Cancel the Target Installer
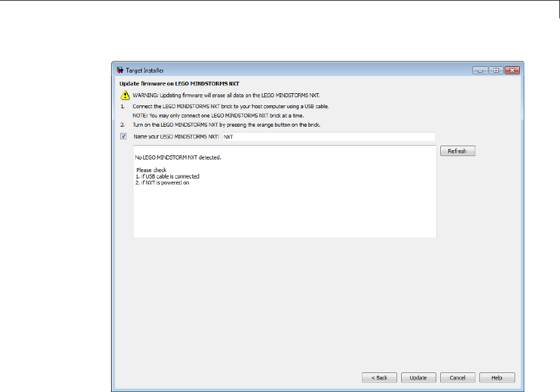Viewport: 560px width, 392px height. point(458,378)
